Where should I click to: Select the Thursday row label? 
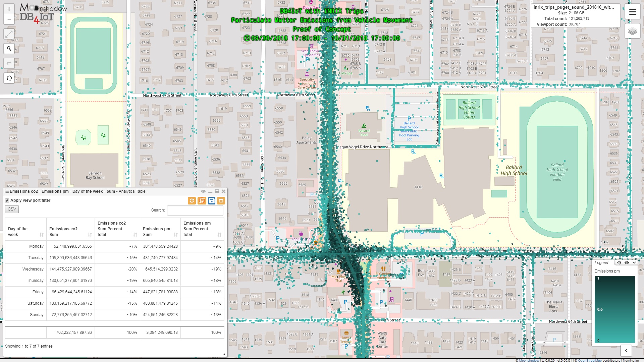(x=35, y=281)
